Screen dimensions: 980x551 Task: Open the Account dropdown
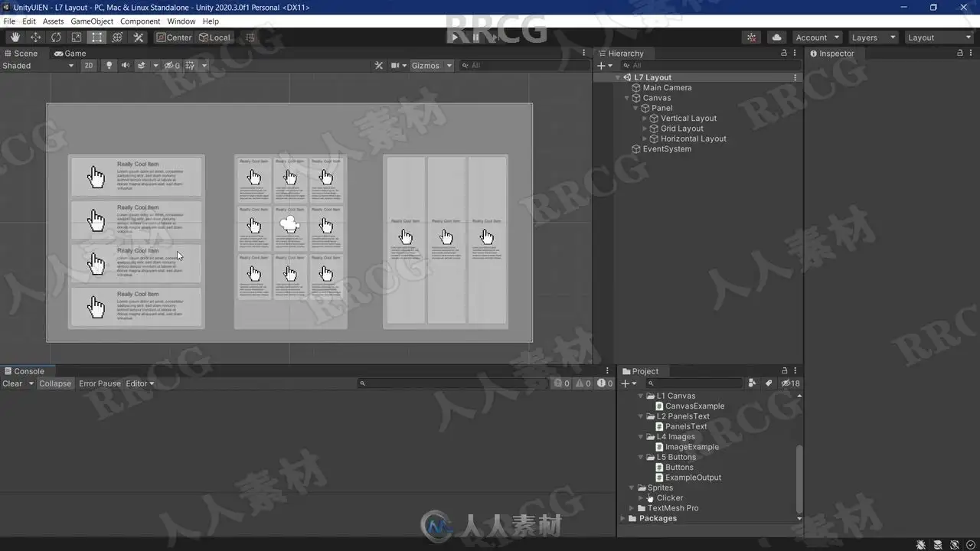pos(817,37)
